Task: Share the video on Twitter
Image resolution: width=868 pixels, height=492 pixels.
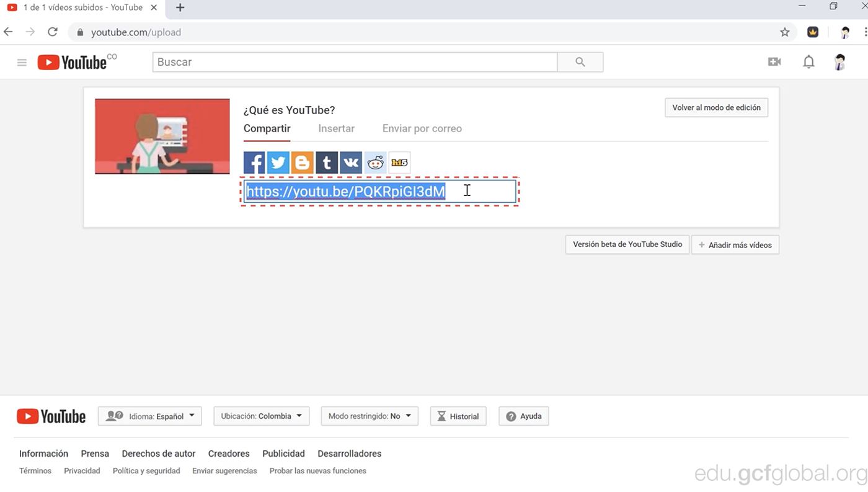Action: click(x=278, y=163)
